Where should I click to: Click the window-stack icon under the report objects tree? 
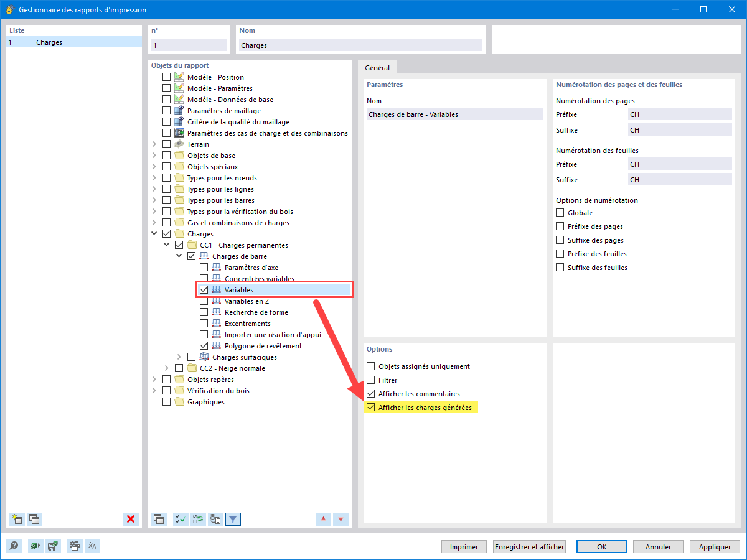[159, 519]
